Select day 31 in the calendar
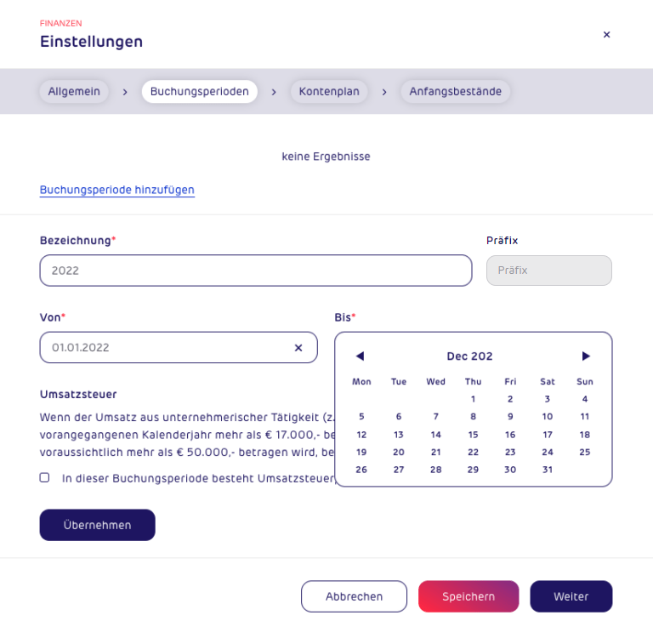The image size is (653, 644). tap(548, 470)
